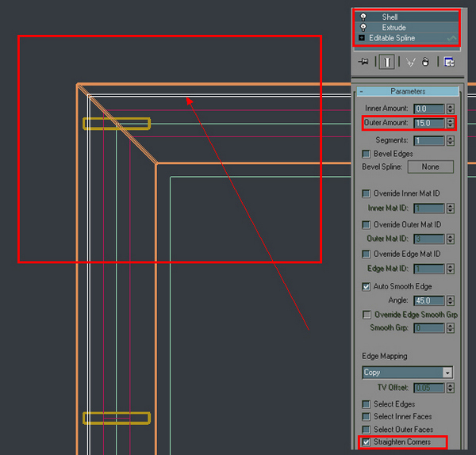This screenshot has height=455, width=476.
Task: Click the Angle spinner arrows
Action: tap(451, 300)
